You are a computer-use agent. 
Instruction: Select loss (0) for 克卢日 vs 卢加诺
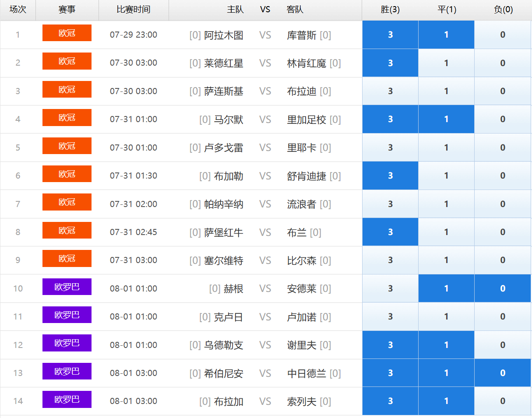pyautogui.click(x=503, y=316)
